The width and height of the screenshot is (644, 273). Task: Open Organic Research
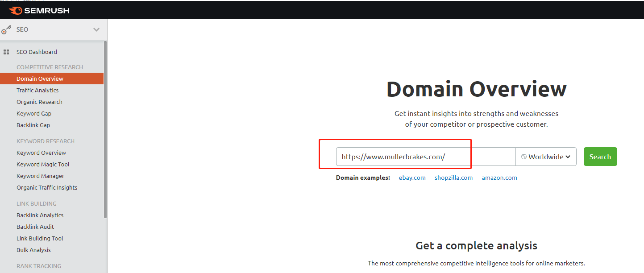39,102
